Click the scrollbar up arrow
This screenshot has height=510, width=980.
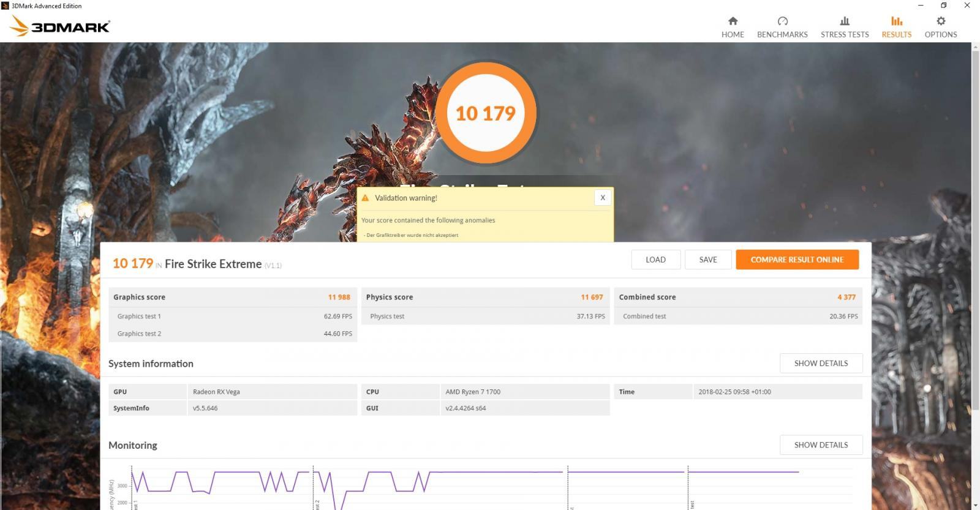click(x=976, y=47)
